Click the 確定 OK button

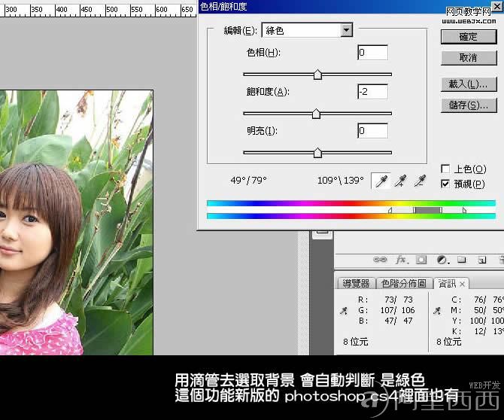(468, 36)
